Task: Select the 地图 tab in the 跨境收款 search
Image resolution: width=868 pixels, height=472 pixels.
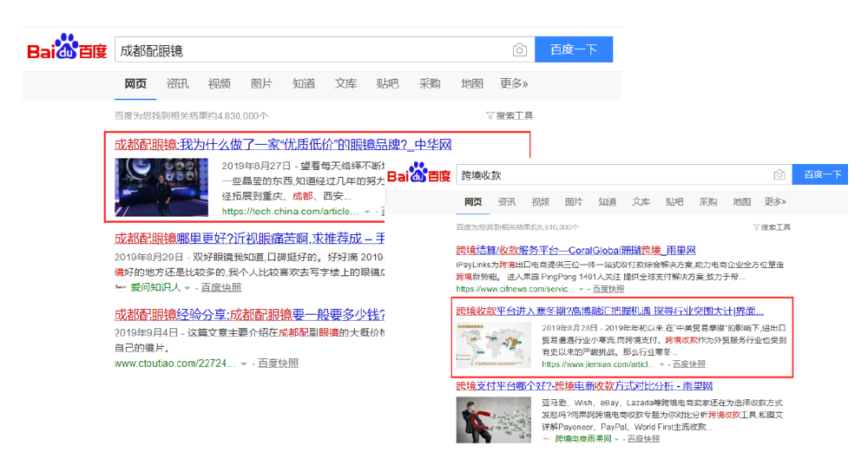Action: coord(742,202)
